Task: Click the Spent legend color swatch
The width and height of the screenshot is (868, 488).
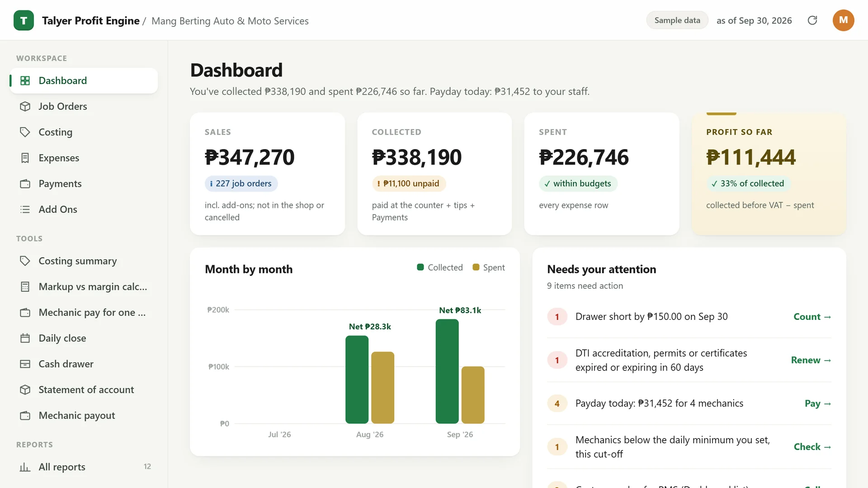Action: pyautogui.click(x=476, y=267)
